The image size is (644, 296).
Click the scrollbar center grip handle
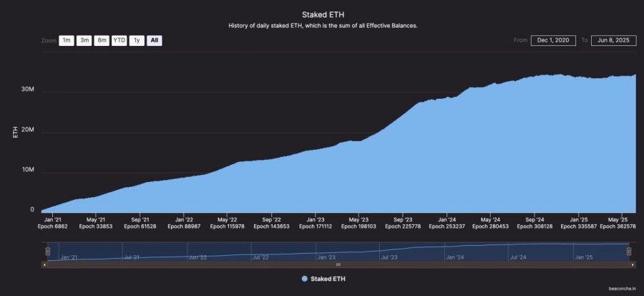338,264
